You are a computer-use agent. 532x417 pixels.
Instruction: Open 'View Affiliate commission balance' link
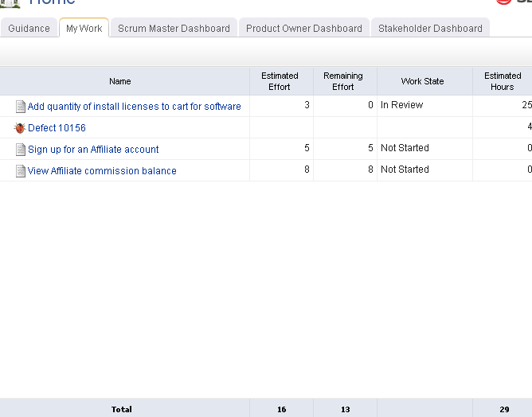point(102,171)
